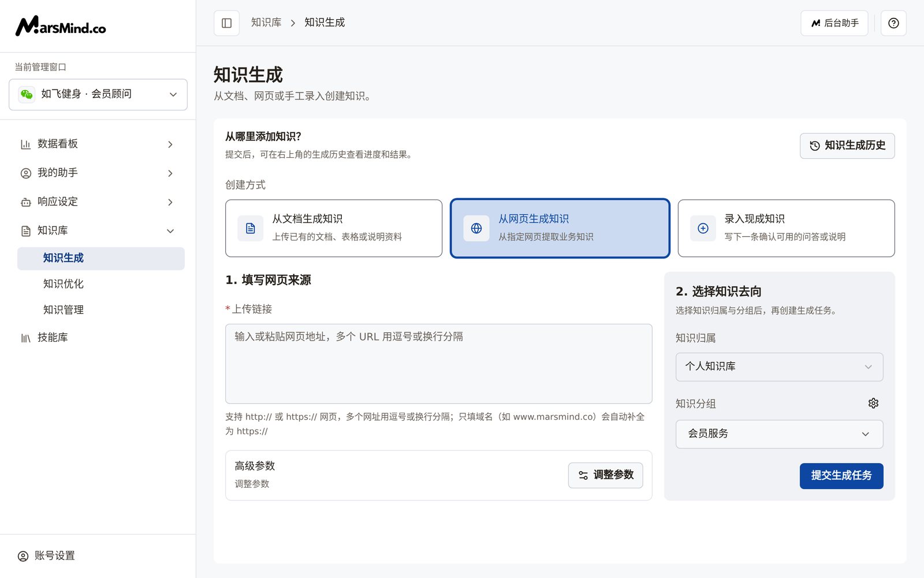Expand 我的助手 submenu chevron
The image size is (924, 578).
click(x=170, y=173)
